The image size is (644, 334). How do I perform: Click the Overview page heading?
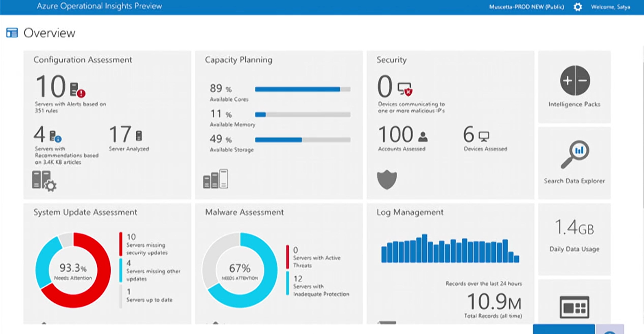(49, 33)
